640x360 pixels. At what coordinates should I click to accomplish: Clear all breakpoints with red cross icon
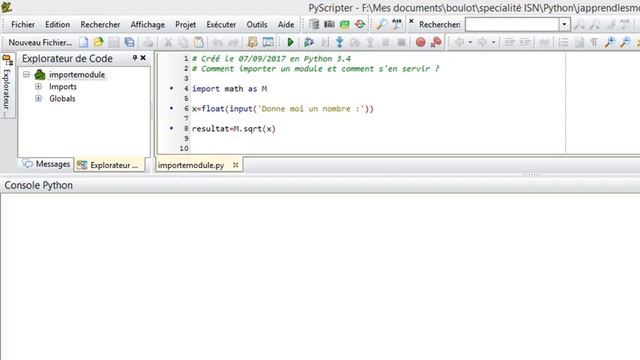[x=436, y=42]
